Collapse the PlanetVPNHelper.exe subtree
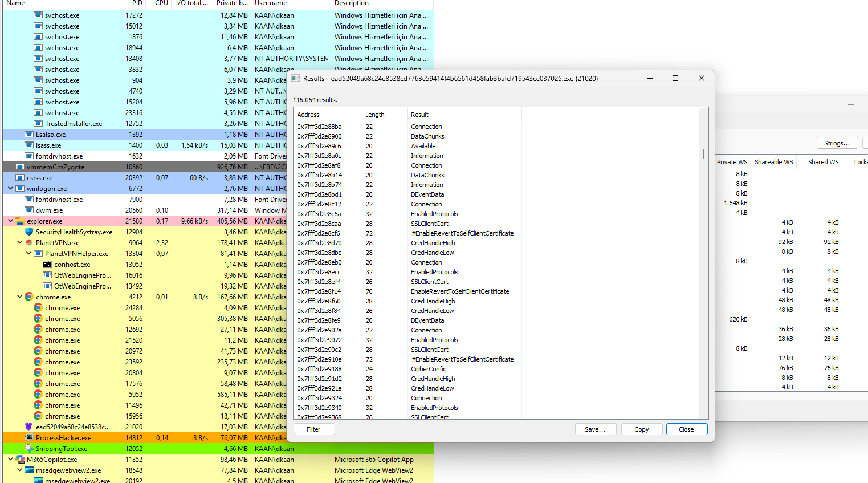This screenshot has width=868, height=483. tap(28, 254)
